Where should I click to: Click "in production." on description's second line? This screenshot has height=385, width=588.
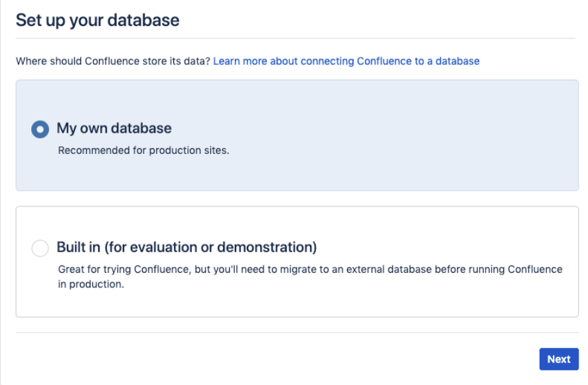(x=96, y=284)
